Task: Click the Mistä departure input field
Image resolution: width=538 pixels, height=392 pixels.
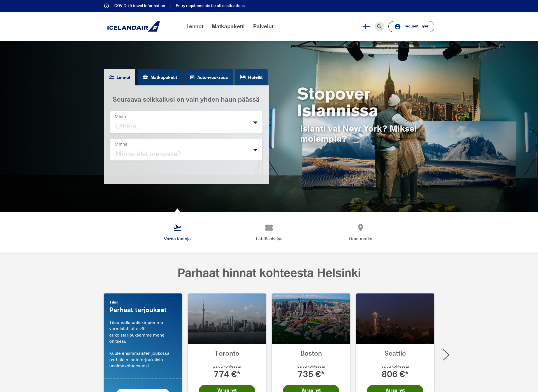Action: coord(186,122)
